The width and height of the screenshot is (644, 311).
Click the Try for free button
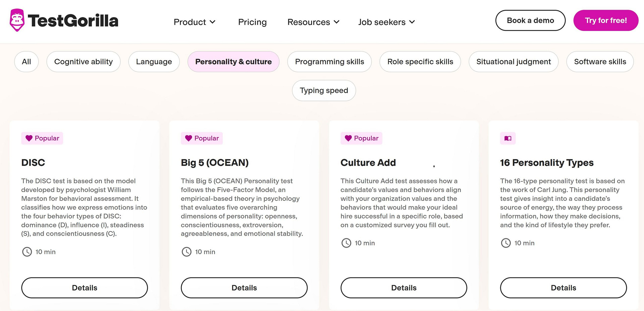tap(605, 20)
